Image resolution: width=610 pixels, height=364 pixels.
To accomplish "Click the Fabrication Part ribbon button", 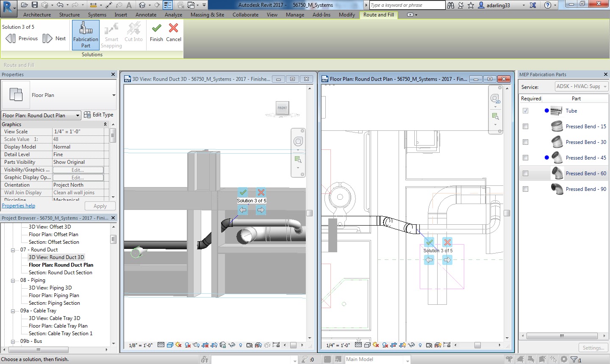I will [86, 35].
